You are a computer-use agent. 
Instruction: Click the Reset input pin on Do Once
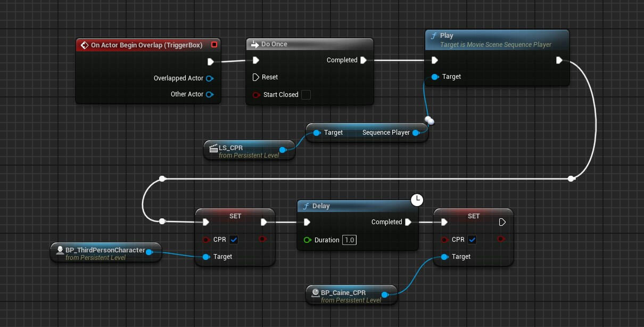point(256,77)
